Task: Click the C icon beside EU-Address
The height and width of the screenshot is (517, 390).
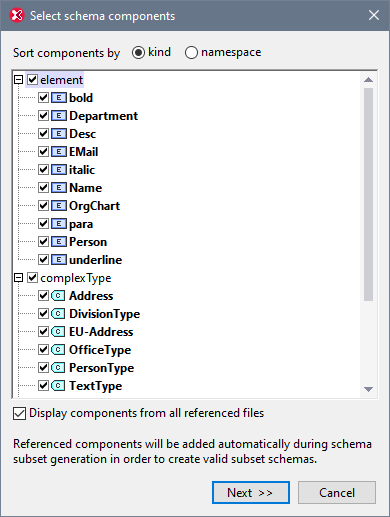Action: click(x=58, y=332)
